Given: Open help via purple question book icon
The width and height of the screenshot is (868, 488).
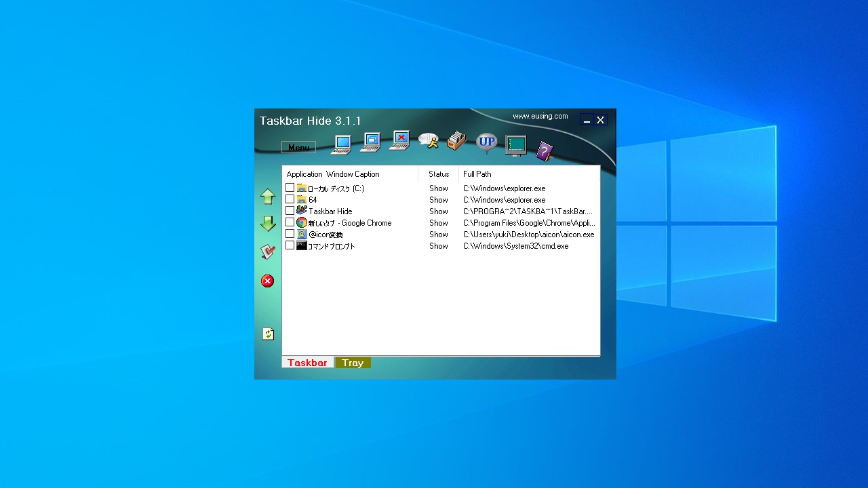Looking at the screenshot, I should 545,150.
